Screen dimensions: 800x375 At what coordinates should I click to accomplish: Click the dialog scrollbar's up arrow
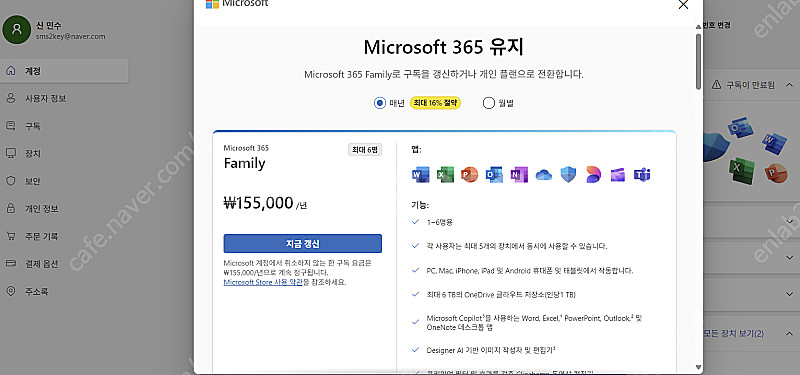[698, 27]
